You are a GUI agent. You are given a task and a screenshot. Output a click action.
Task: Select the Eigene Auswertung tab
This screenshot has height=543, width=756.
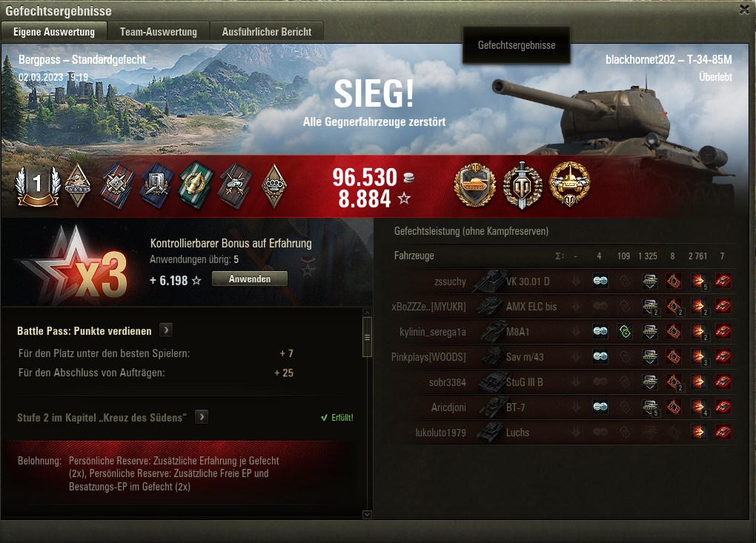click(54, 32)
